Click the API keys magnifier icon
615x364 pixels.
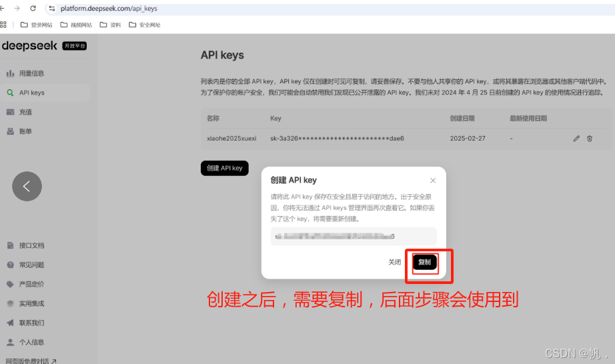(x=10, y=93)
